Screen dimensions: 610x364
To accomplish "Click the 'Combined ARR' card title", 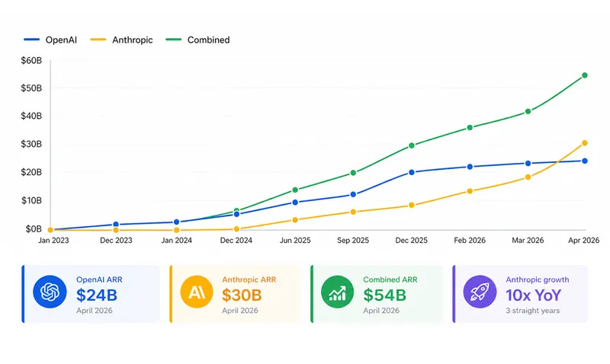I will click(x=390, y=279).
